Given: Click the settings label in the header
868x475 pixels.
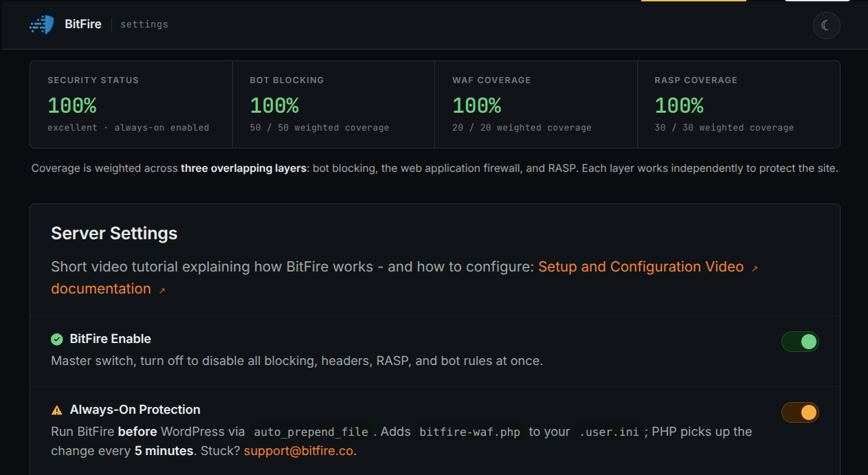Looking at the screenshot, I should tap(144, 24).
